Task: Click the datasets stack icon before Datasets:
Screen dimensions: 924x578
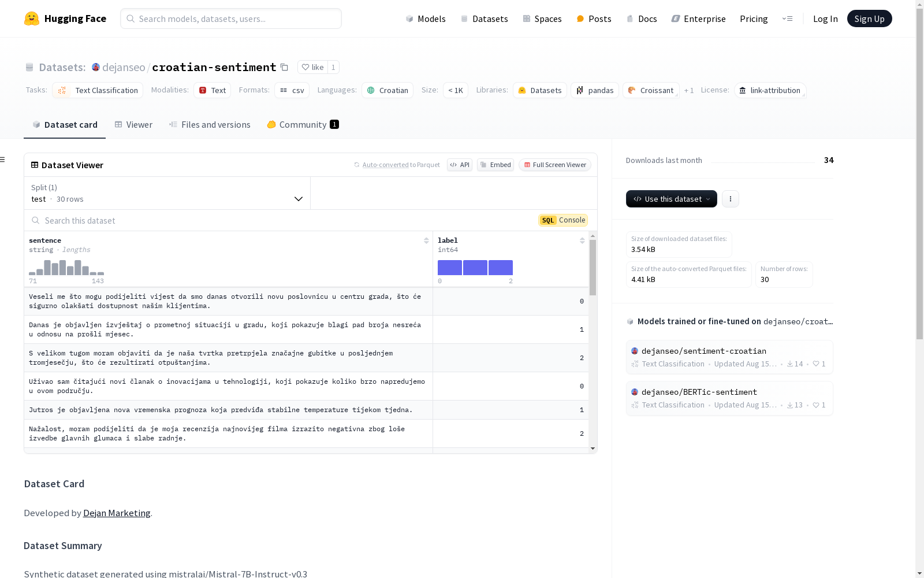Action: click(x=29, y=67)
